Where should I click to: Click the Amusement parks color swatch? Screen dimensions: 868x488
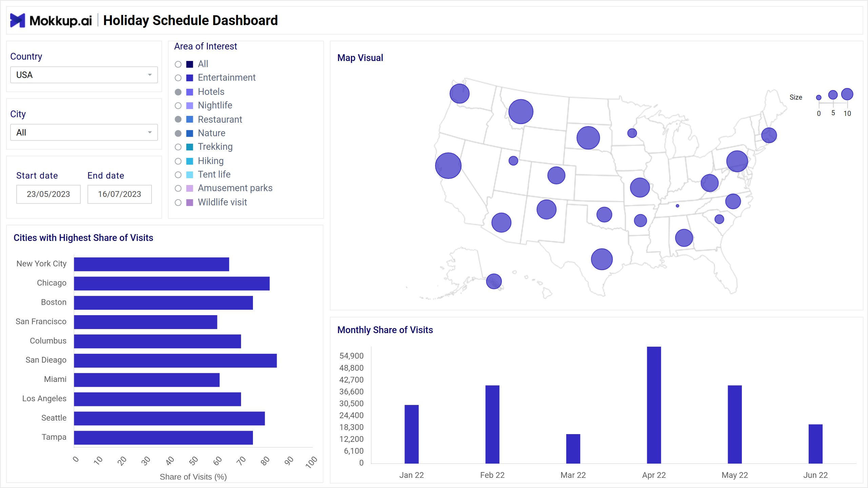pos(190,188)
